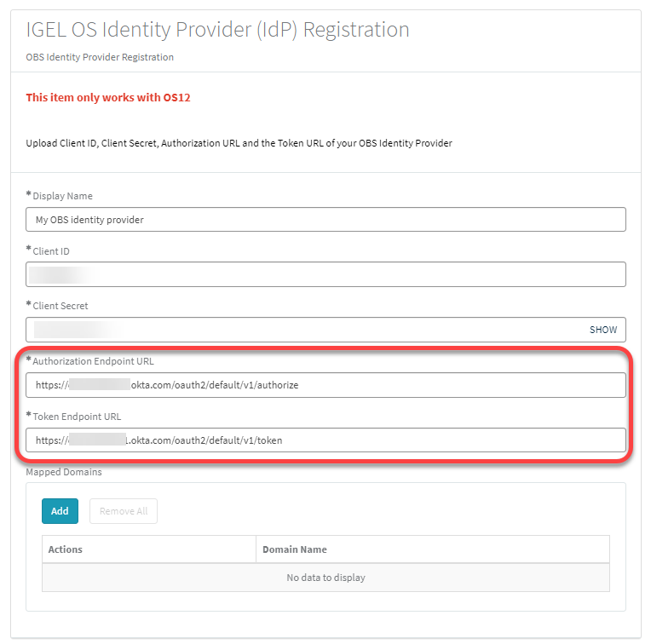The width and height of the screenshot is (651, 644).
Task: Click the Upload Client ID instruction text
Action: 239,143
